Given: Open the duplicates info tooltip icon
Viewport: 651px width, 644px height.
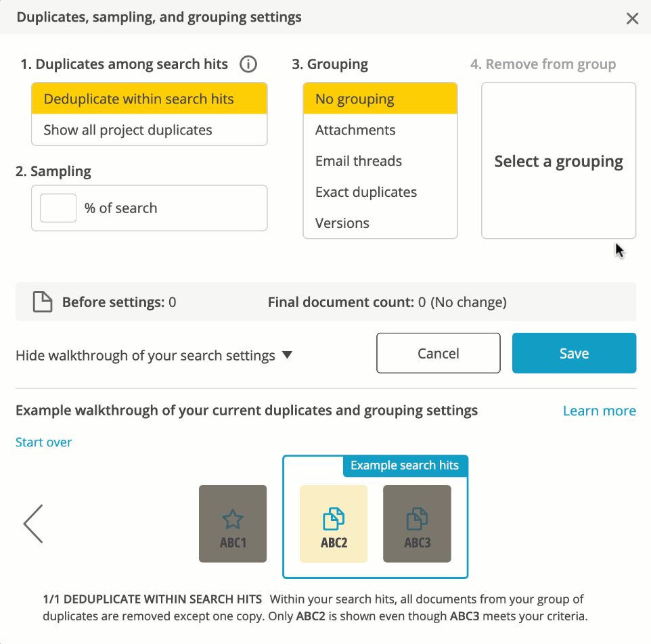Looking at the screenshot, I should pyautogui.click(x=248, y=64).
